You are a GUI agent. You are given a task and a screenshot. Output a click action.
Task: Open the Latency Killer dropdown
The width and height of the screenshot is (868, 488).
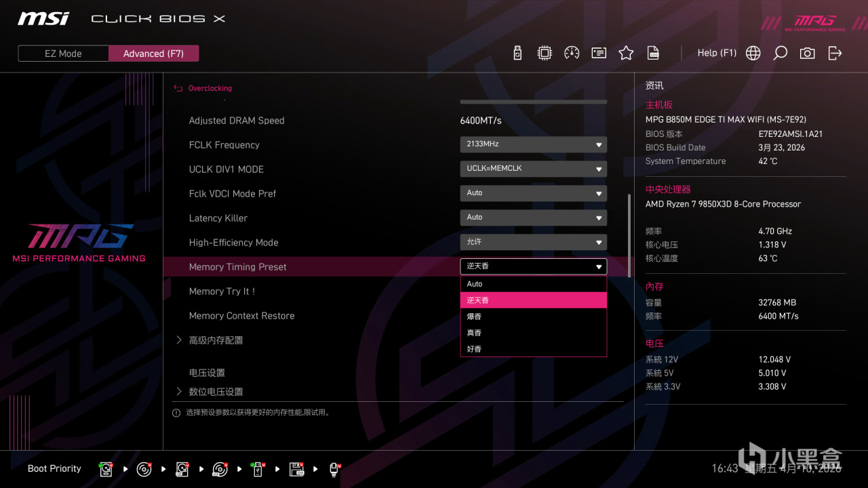533,218
